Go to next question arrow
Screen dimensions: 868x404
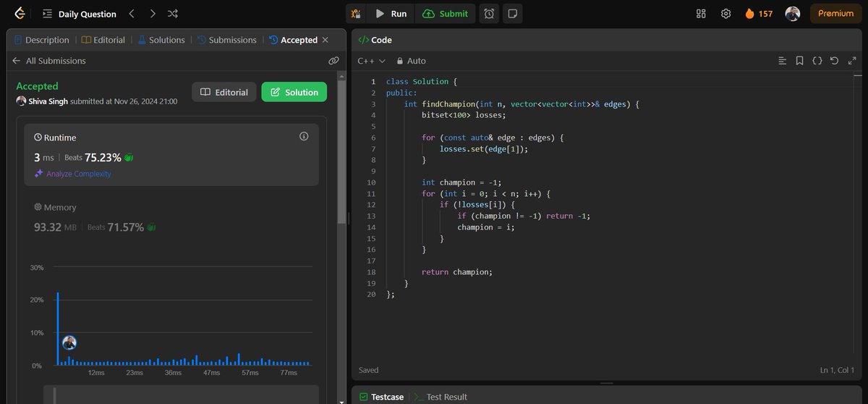coord(152,14)
